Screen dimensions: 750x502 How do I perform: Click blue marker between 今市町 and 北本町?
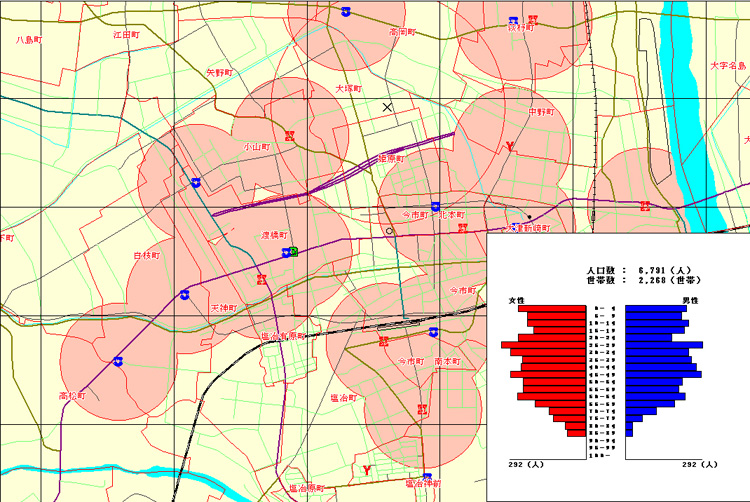pos(435,207)
